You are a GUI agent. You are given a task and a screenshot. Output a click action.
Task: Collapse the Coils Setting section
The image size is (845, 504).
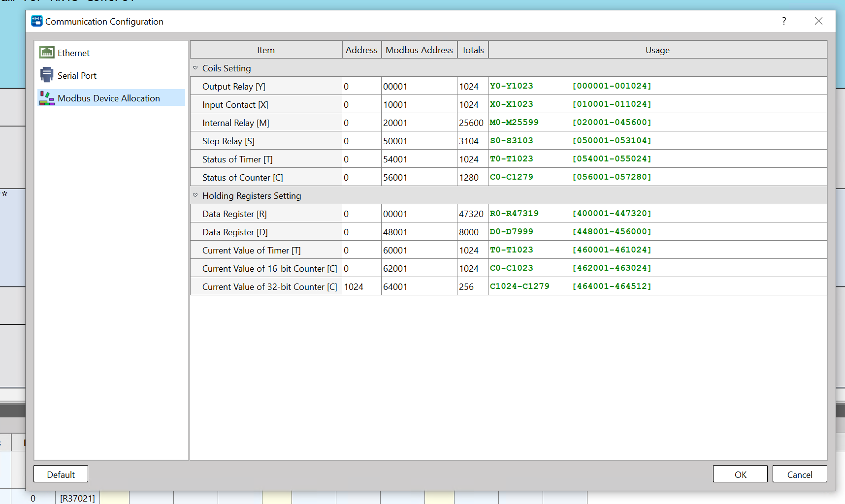pyautogui.click(x=195, y=68)
